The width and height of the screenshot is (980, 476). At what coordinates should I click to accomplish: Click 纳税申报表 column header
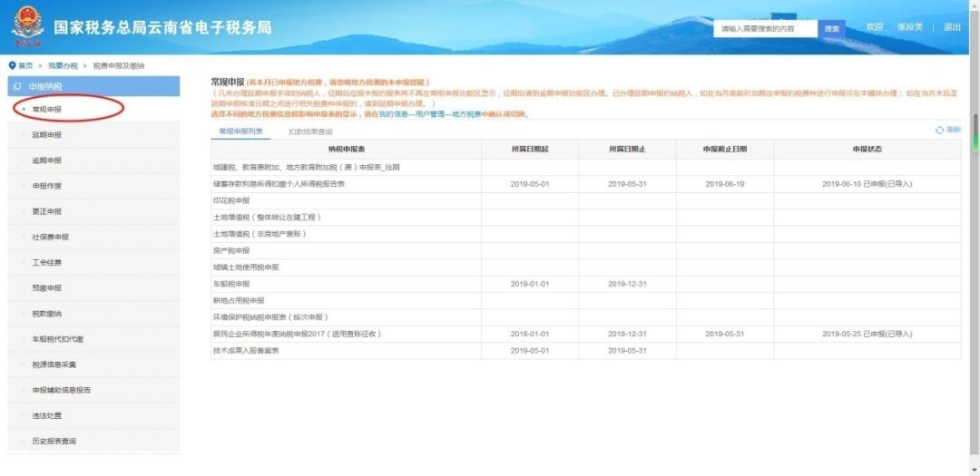click(x=347, y=150)
